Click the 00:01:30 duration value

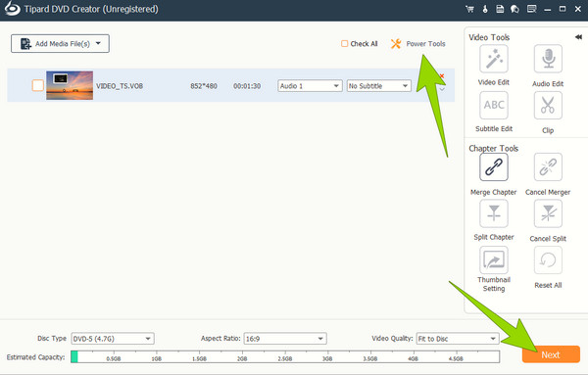247,86
